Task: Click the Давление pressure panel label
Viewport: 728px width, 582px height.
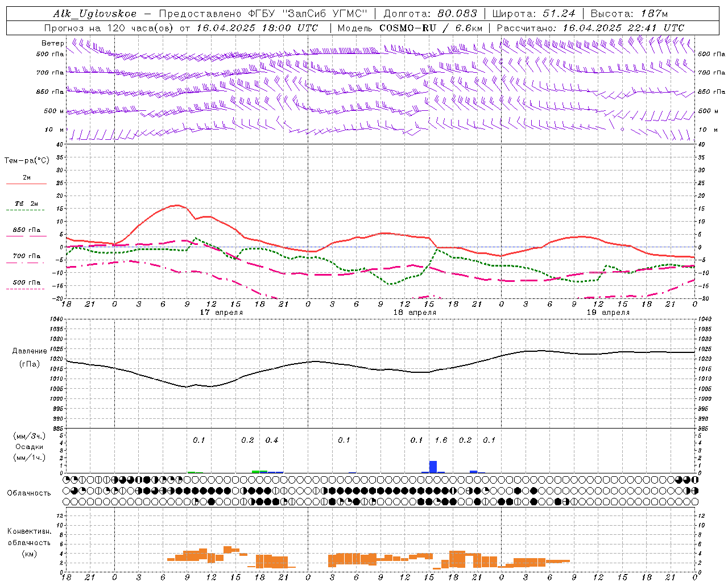Action: pos(30,351)
